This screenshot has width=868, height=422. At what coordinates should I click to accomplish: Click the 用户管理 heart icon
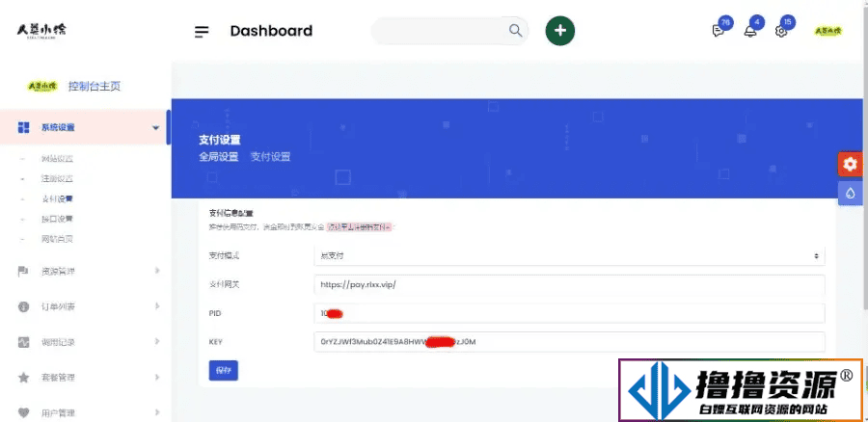(x=23, y=412)
